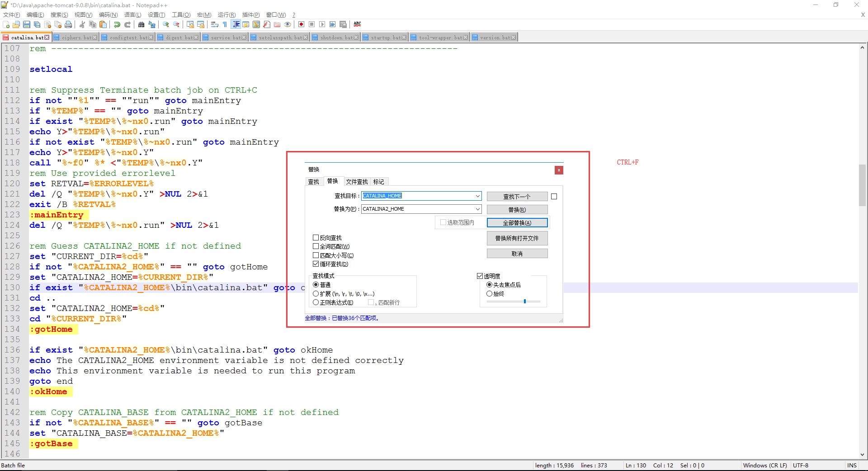The height and width of the screenshot is (471, 868).
Task: Switch to service.bat file tab
Action: (x=225, y=38)
